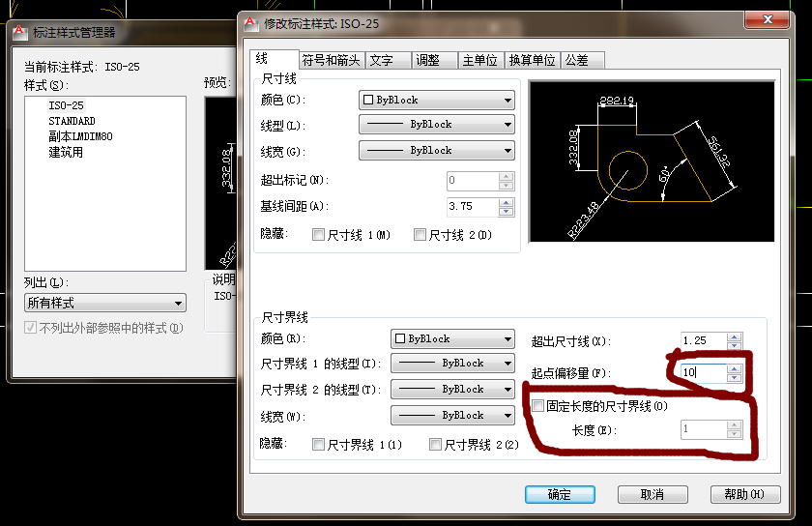Image resolution: width=812 pixels, height=526 pixels.
Task: Click preview thumbnail in 标注样式管理器 window
Action: (x=221, y=184)
